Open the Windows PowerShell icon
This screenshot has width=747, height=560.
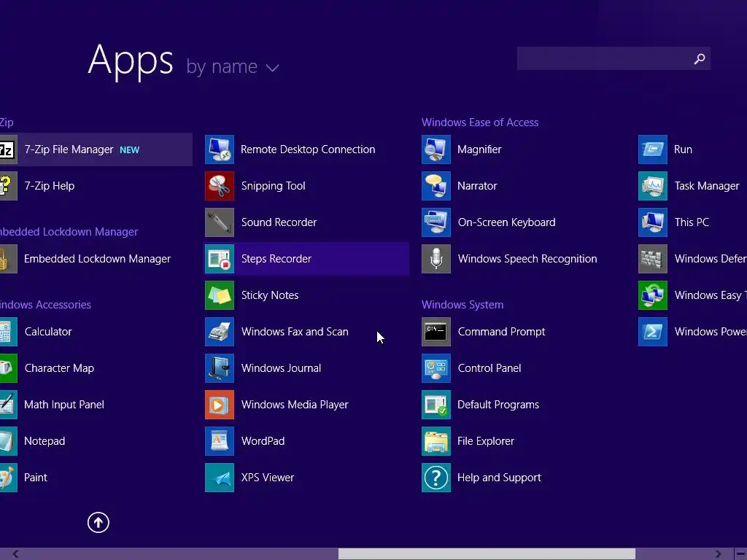653,332
